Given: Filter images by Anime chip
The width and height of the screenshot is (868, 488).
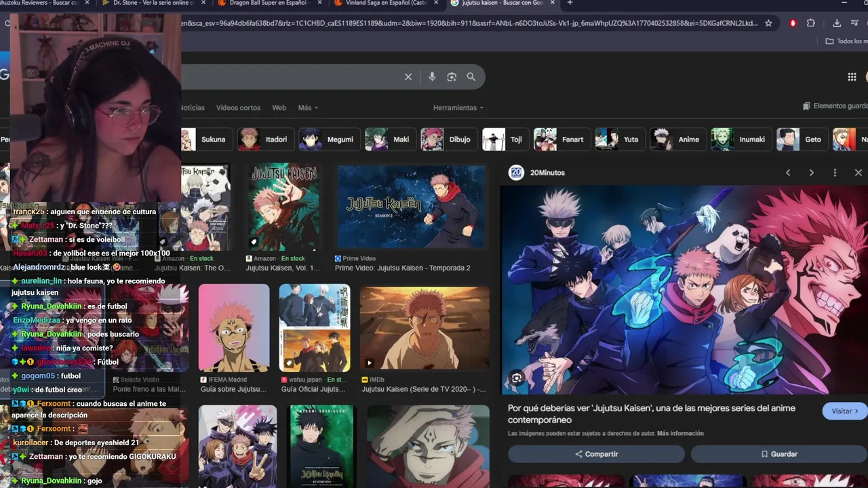Looking at the screenshot, I should tap(678, 140).
